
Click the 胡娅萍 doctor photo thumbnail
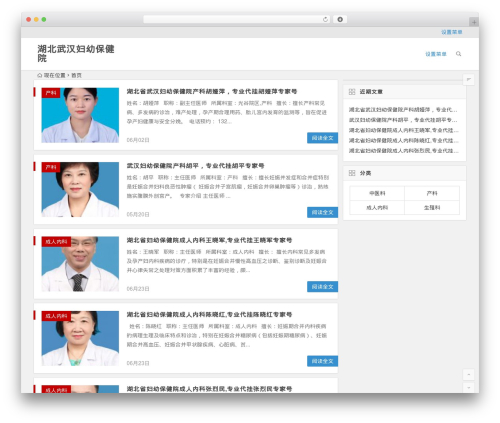(80, 115)
